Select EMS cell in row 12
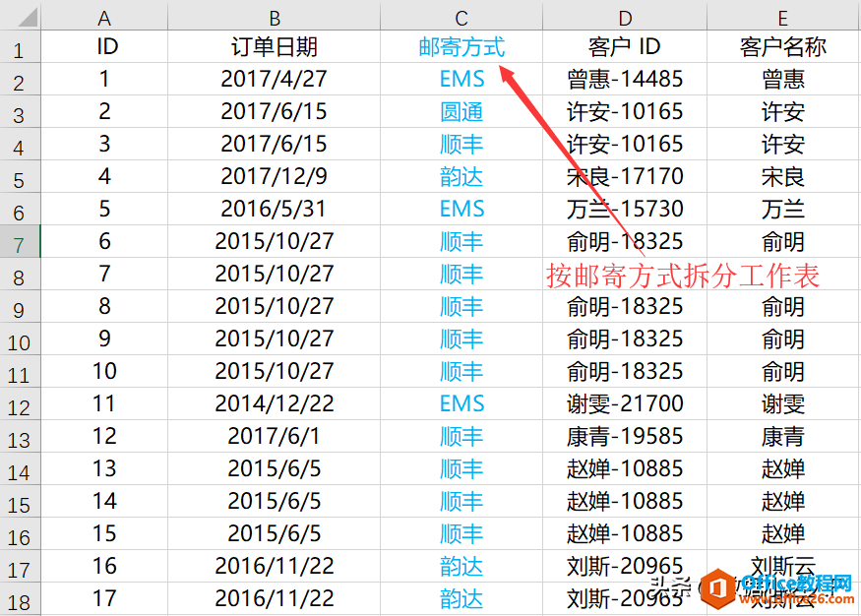Image resolution: width=861 pixels, height=616 pixels. [x=461, y=403]
